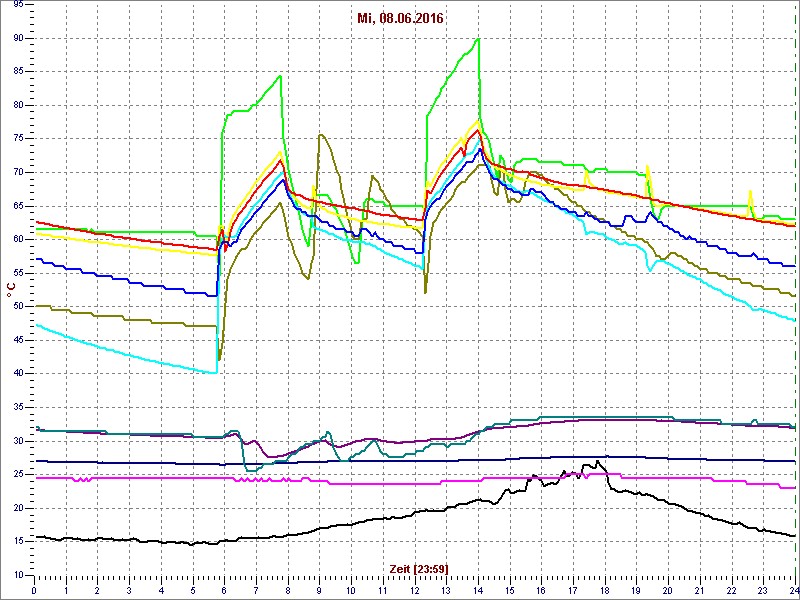Screen dimensions: 800x600
Task: Click hour 5 on the time axis
Action: (x=192, y=591)
